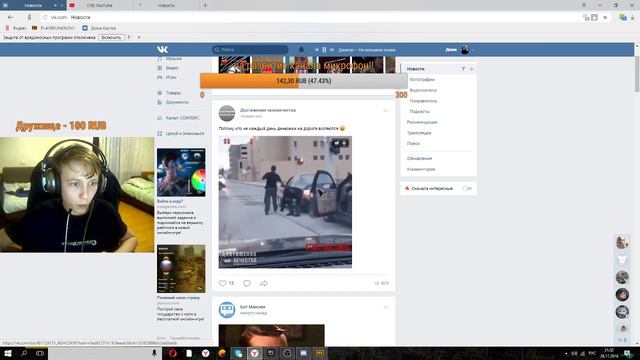This screenshot has width=640, height=360.
Task: Select Подкасты in right filter panel
Action: pos(420,111)
